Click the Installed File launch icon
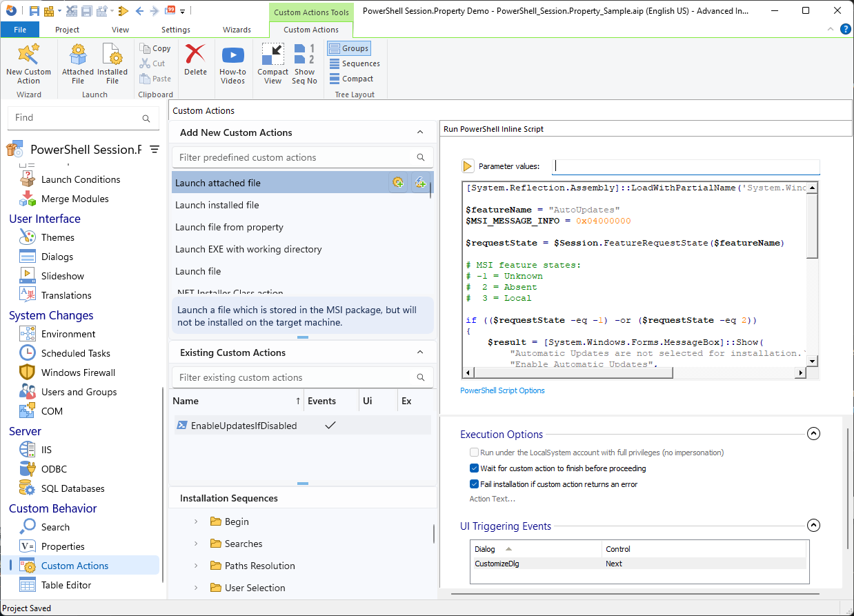The width and height of the screenshot is (854, 616). tap(112, 63)
